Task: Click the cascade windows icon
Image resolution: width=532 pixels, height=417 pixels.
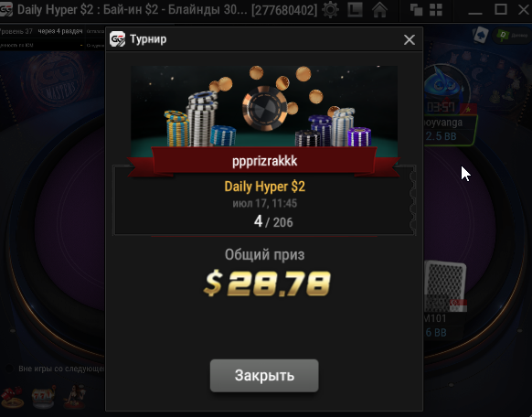Action: (416, 10)
